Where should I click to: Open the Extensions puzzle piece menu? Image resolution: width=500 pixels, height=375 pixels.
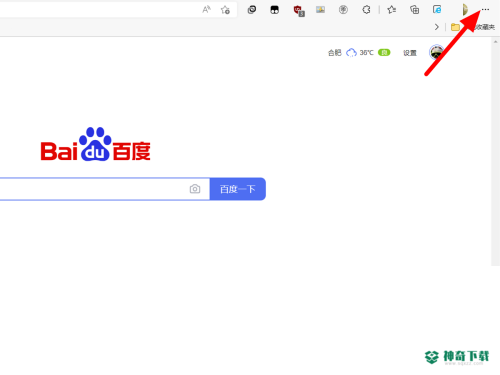coord(366,10)
